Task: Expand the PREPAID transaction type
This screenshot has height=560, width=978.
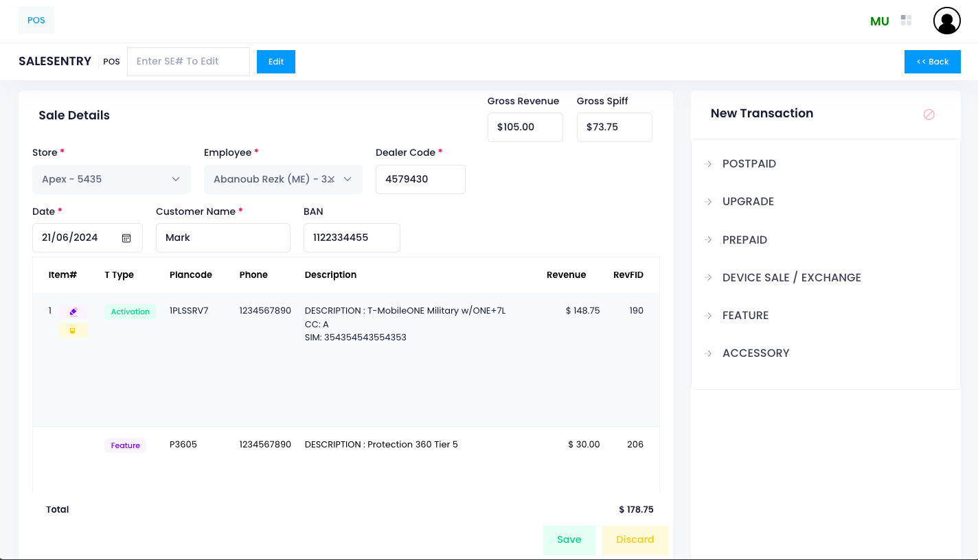Action: click(x=744, y=240)
